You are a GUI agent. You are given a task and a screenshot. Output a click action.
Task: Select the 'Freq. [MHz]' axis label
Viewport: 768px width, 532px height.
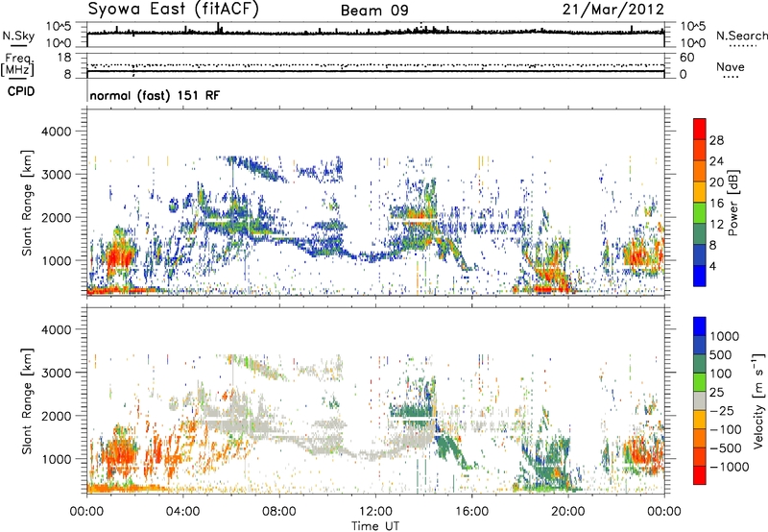(x=17, y=64)
